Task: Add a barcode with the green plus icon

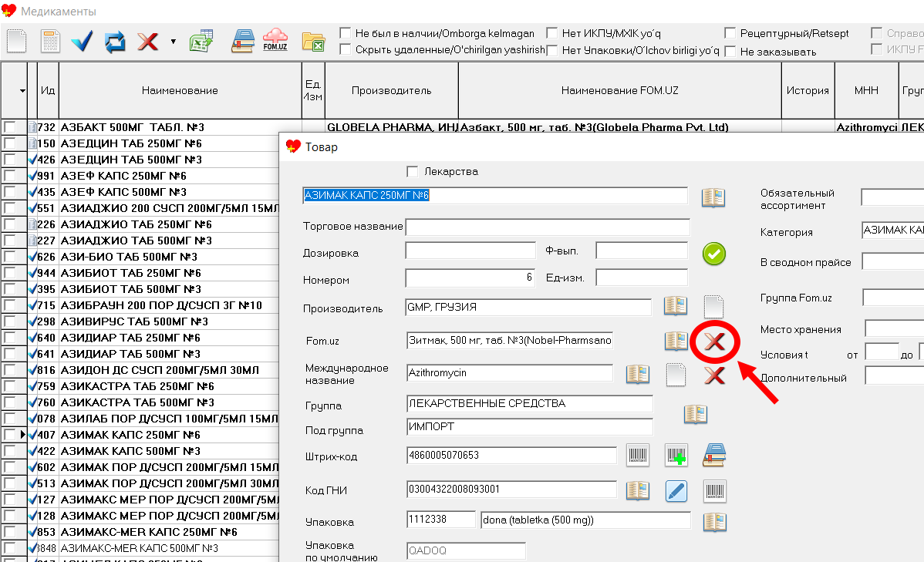Action: tap(676, 456)
